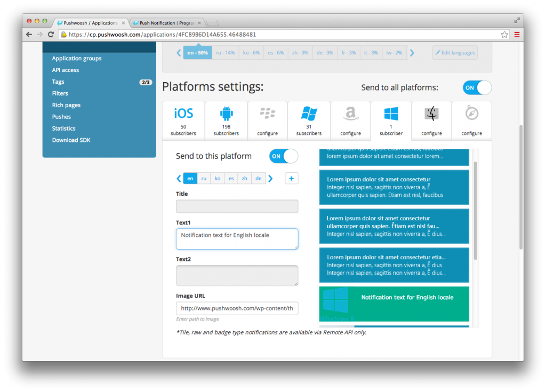Switch platform language to en

[x=190, y=179]
